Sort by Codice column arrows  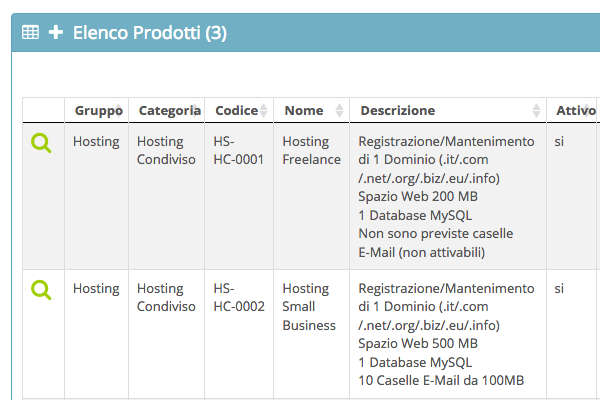pyautogui.click(x=263, y=110)
